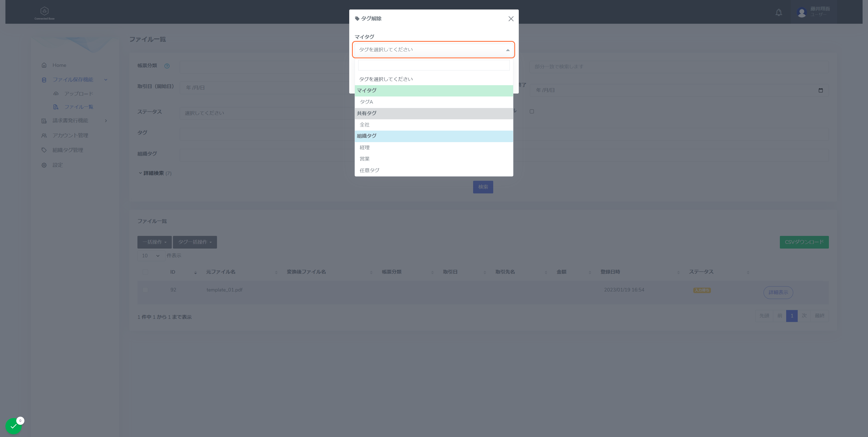Open ファイル一覧 sidebar link
Screen dimensions: 868x437
(78, 107)
